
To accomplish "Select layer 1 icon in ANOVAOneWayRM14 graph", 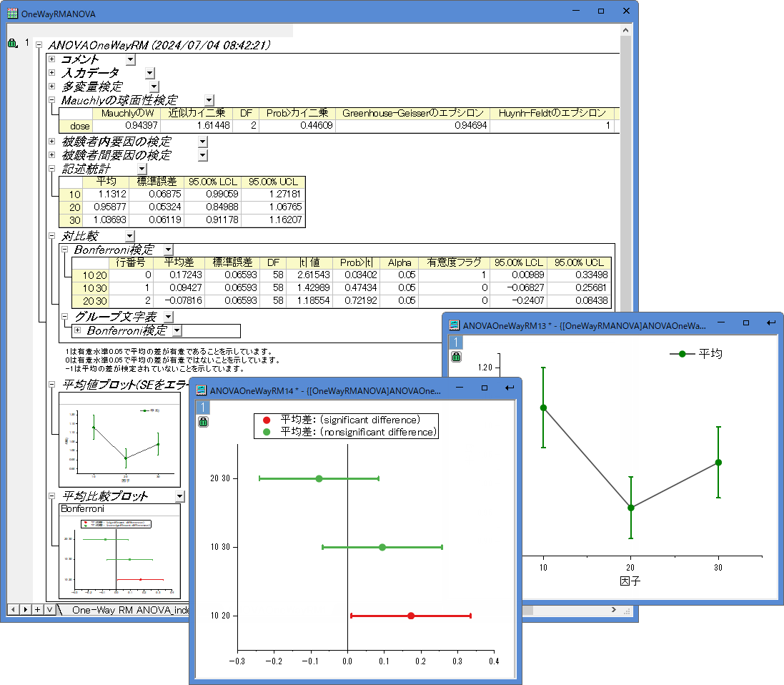I will click(x=202, y=408).
